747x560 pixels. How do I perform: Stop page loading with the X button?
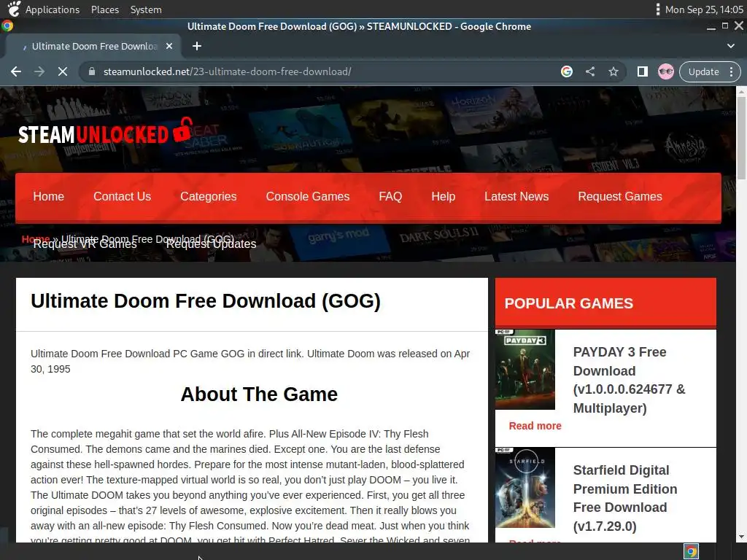tap(63, 71)
